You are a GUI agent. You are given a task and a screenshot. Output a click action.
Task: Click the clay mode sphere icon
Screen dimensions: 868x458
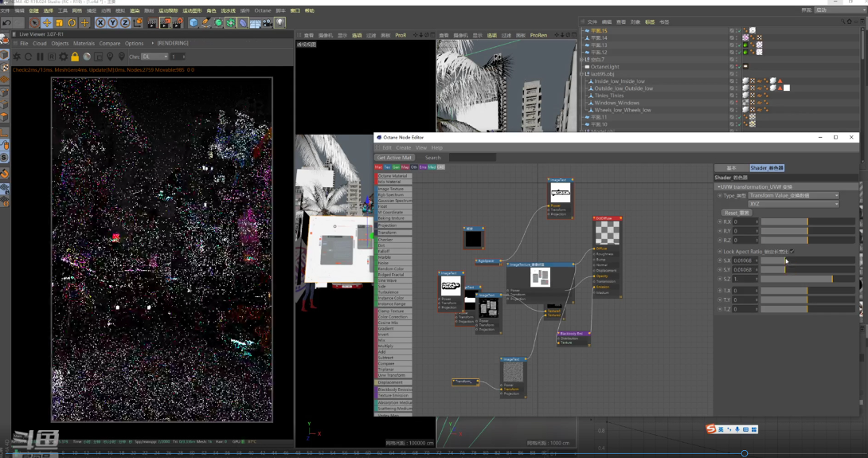[87, 57]
